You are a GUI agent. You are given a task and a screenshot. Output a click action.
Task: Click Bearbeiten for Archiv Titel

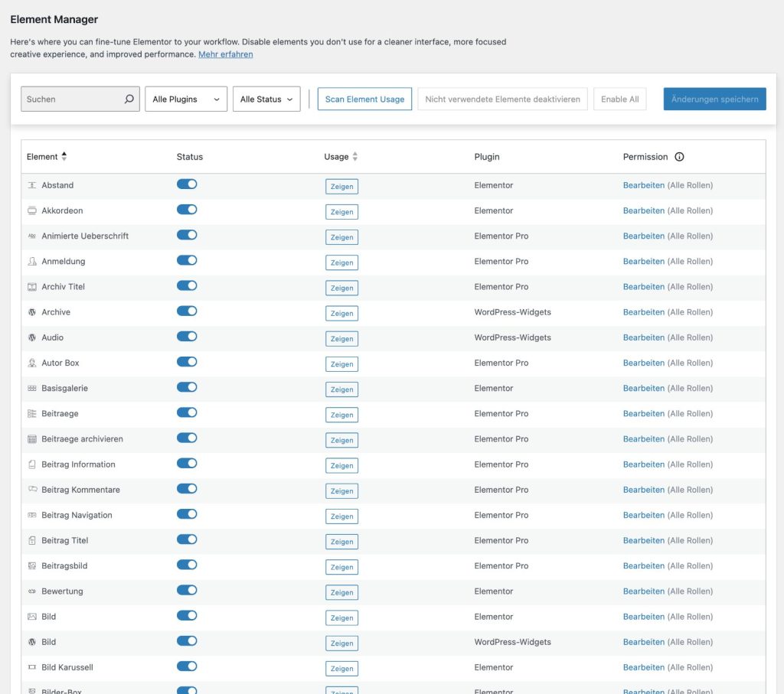pyautogui.click(x=643, y=287)
